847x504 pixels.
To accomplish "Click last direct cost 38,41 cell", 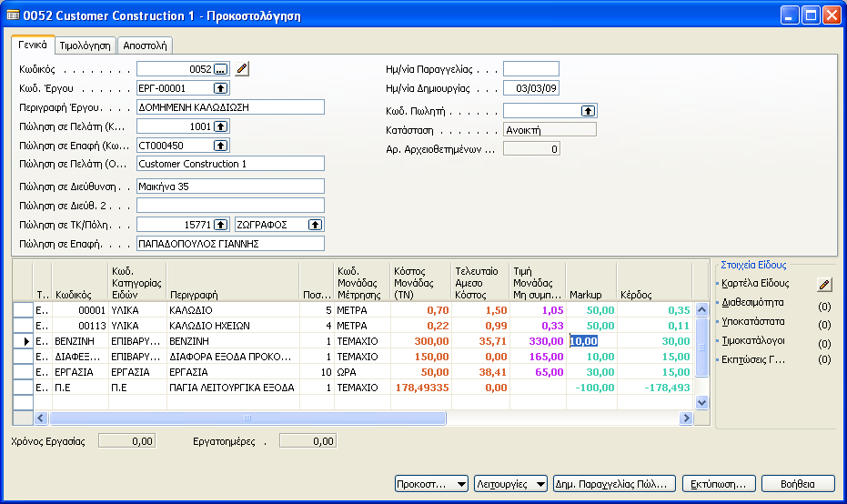I will 480,372.
